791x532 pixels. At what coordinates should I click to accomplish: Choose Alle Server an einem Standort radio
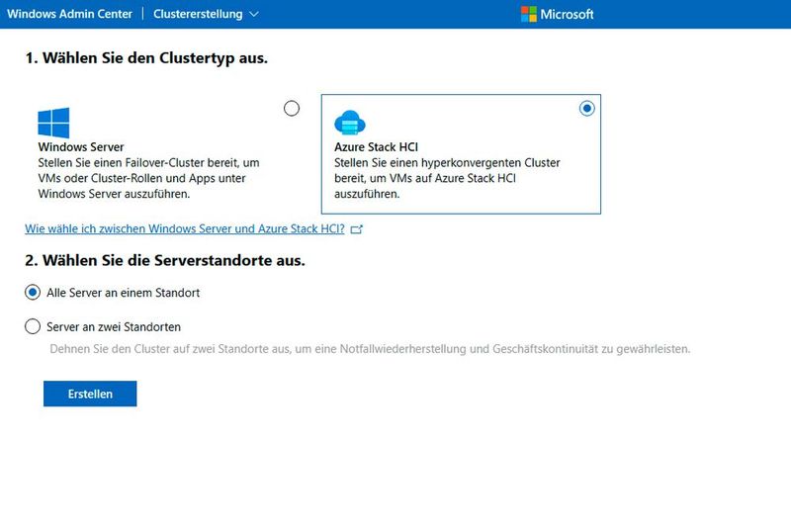33,293
